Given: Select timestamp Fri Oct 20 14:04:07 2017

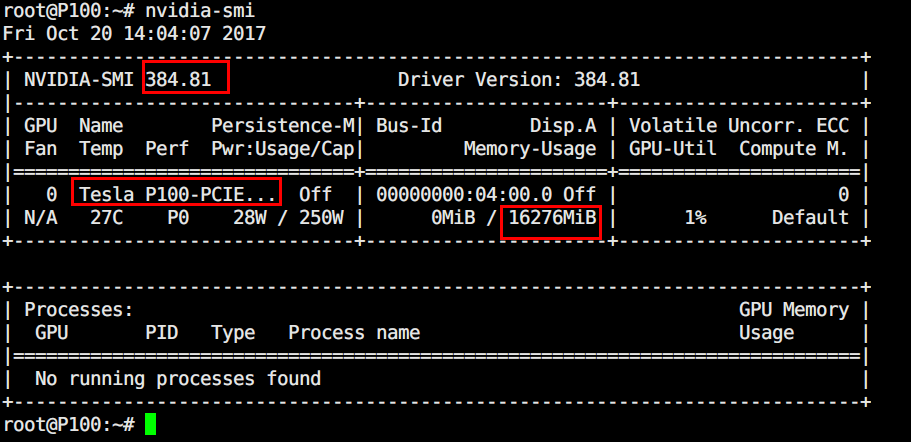Looking at the screenshot, I should tap(134, 33).
